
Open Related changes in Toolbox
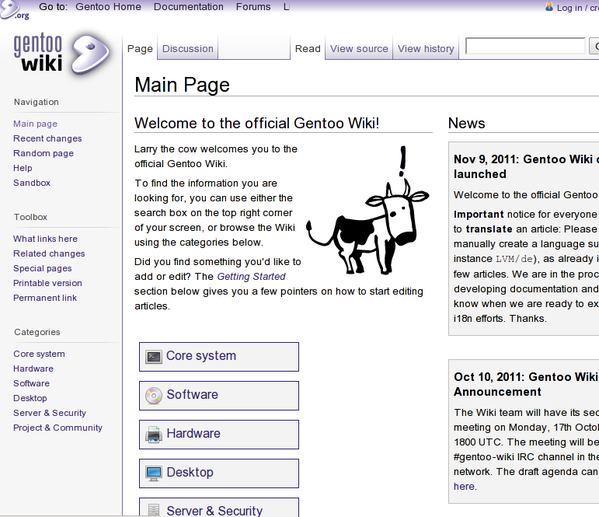pyautogui.click(x=49, y=254)
